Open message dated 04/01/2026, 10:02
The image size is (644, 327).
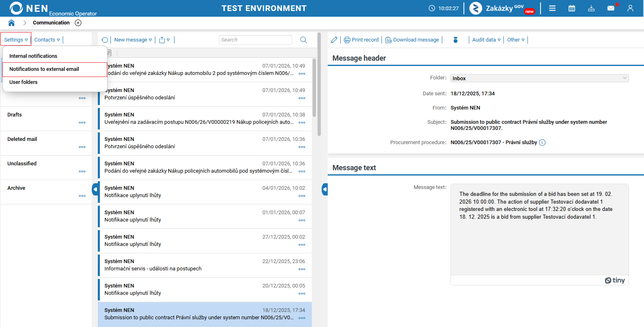[x=205, y=192]
